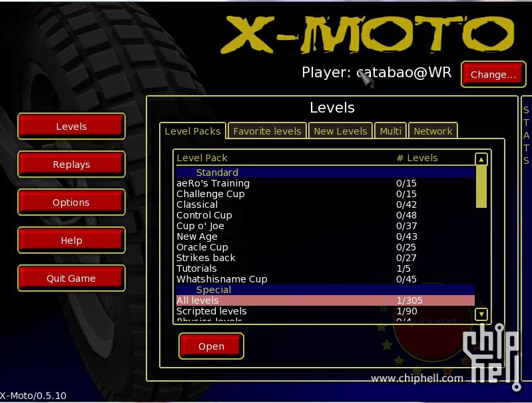Switch to Network tab

click(x=433, y=131)
